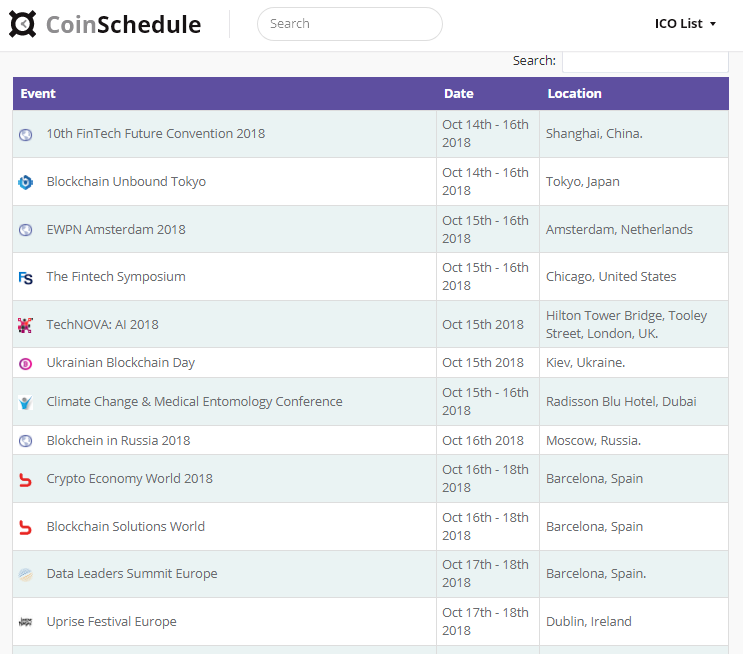Focus the top header Search box
The image size is (743, 654).
point(350,24)
